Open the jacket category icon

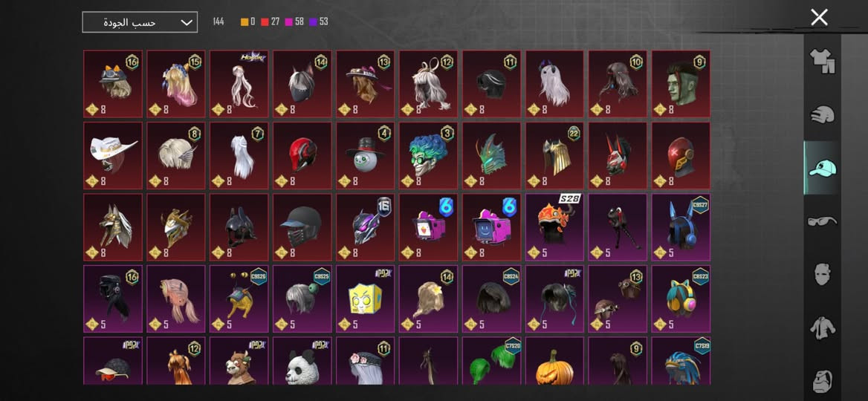click(x=822, y=328)
